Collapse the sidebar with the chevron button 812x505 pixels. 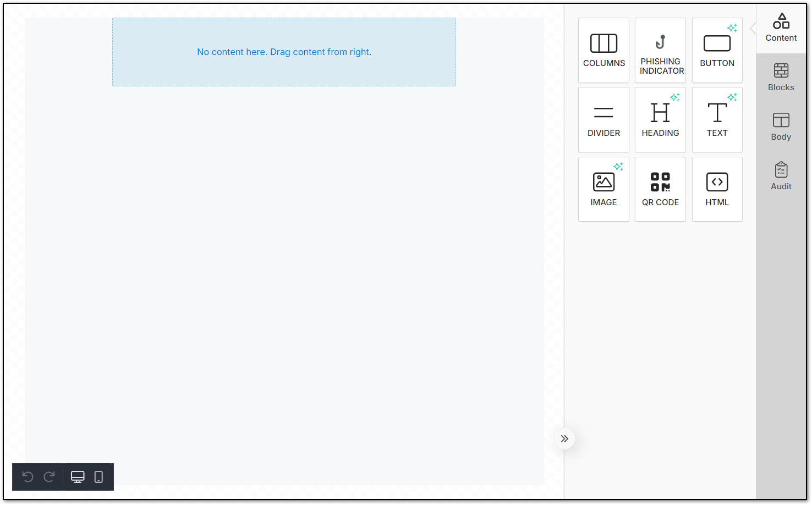564,438
